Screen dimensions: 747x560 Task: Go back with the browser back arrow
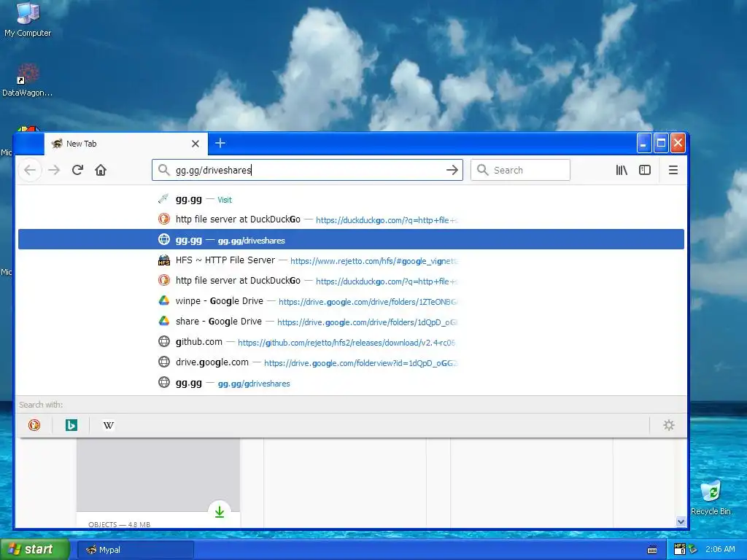click(29, 170)
